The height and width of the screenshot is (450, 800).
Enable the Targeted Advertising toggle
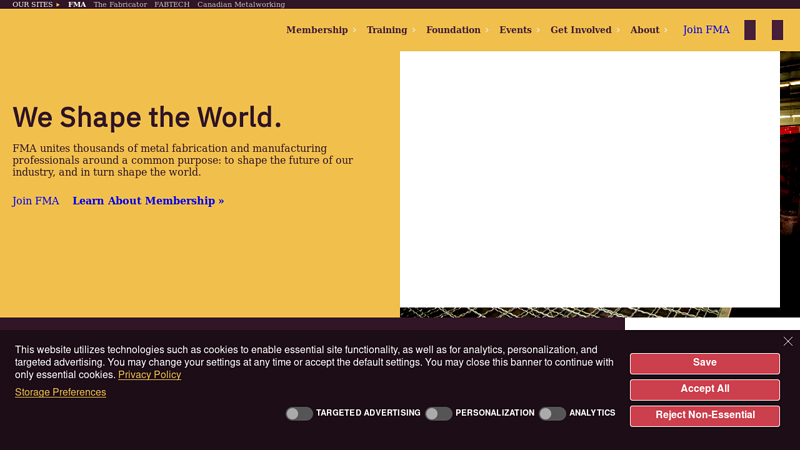(299, 413)
